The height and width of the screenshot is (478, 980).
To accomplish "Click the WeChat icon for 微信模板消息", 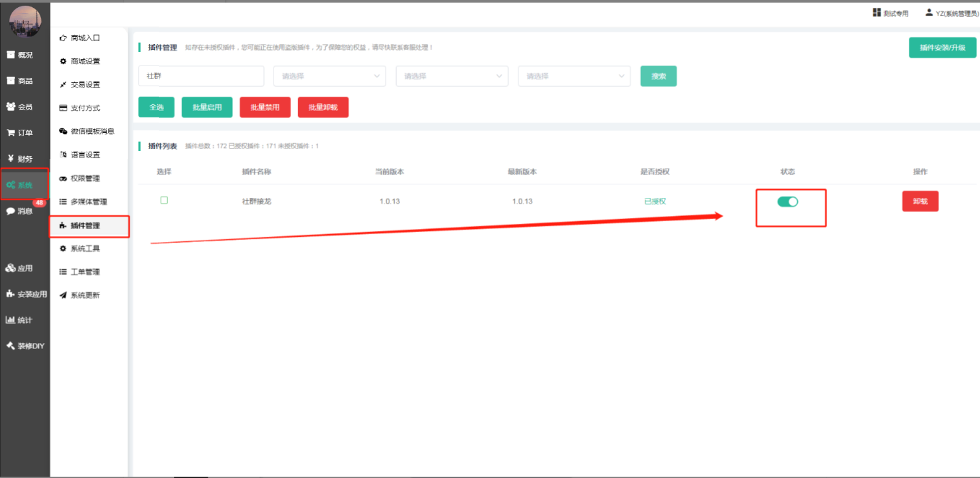I will point(63,131).
